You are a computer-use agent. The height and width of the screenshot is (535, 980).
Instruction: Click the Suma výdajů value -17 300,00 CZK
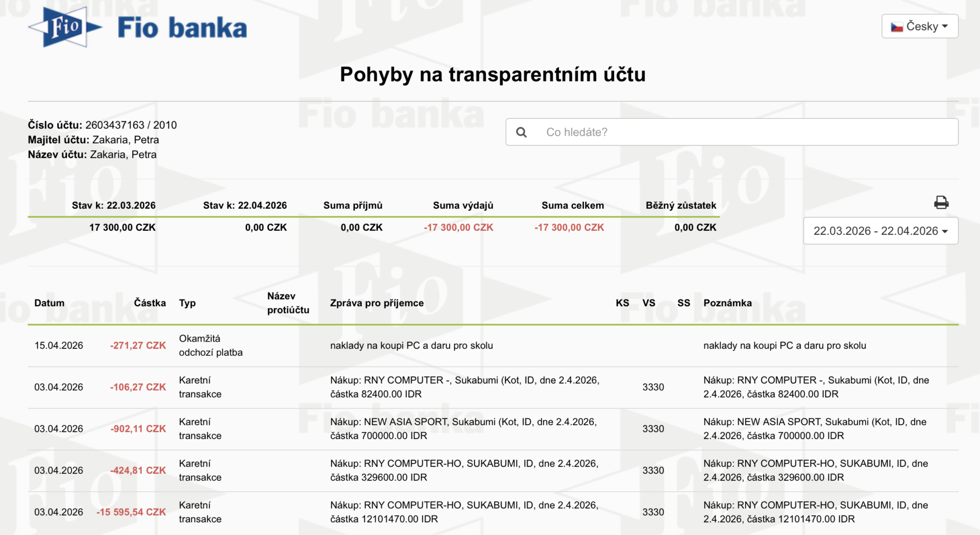[x=458, y=228]
